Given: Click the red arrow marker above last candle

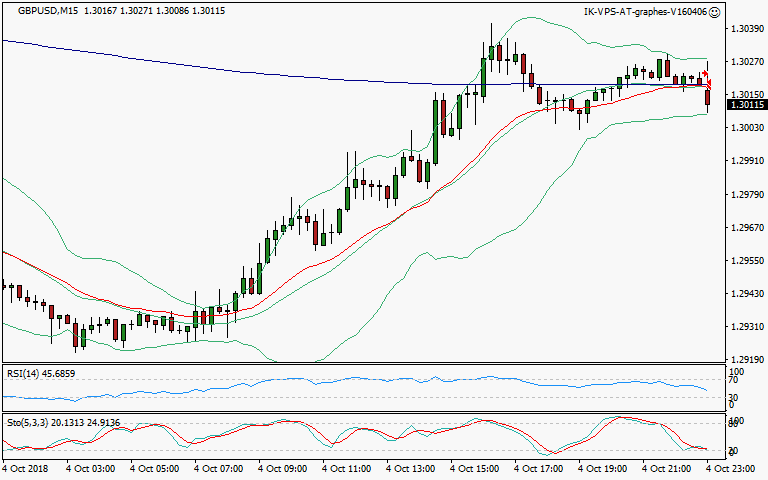Looking at the screenshot, I should [704, 73].
